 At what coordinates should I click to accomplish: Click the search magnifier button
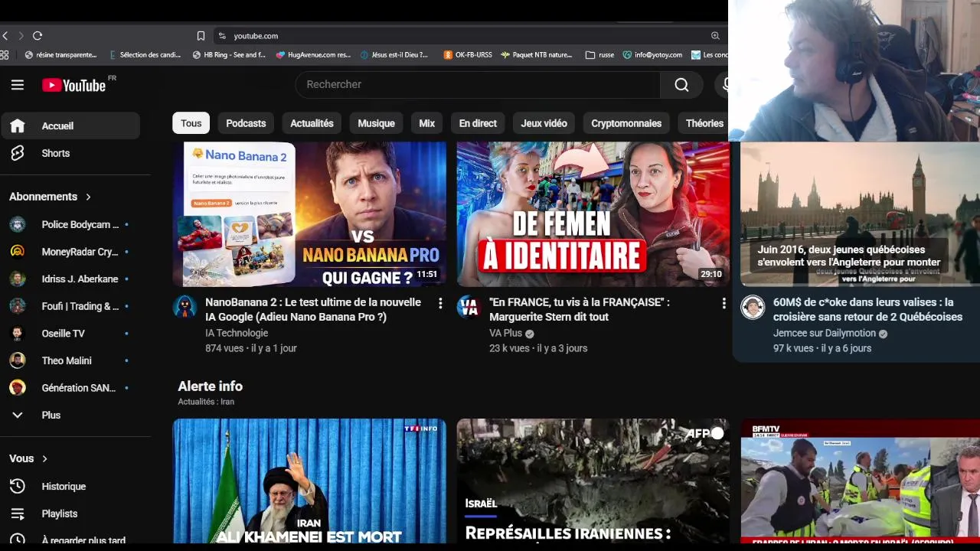681,85
